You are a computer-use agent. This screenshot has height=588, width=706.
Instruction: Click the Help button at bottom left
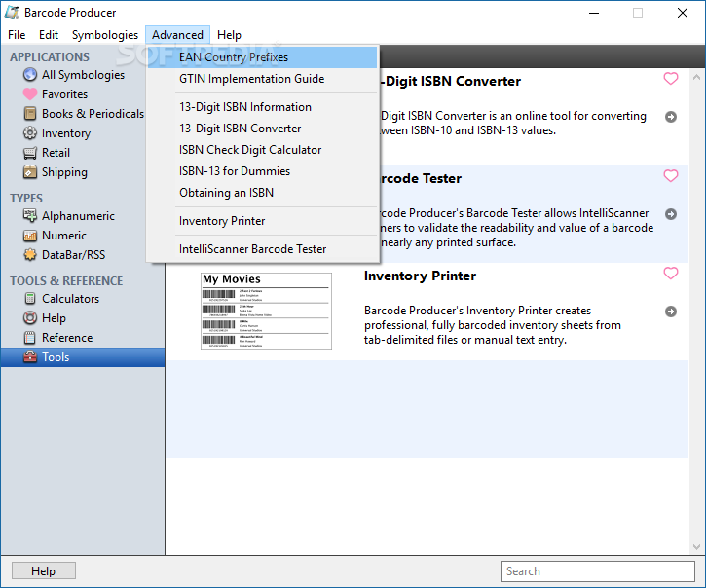[x=43, y=570]
